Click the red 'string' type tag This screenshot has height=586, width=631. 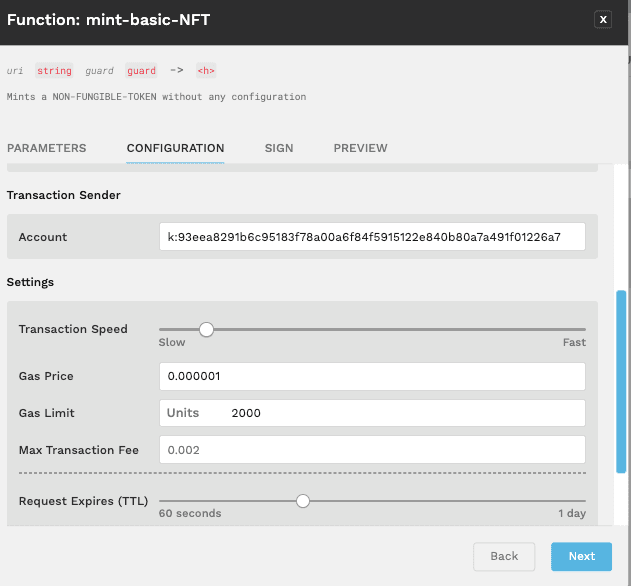point(54,71)
